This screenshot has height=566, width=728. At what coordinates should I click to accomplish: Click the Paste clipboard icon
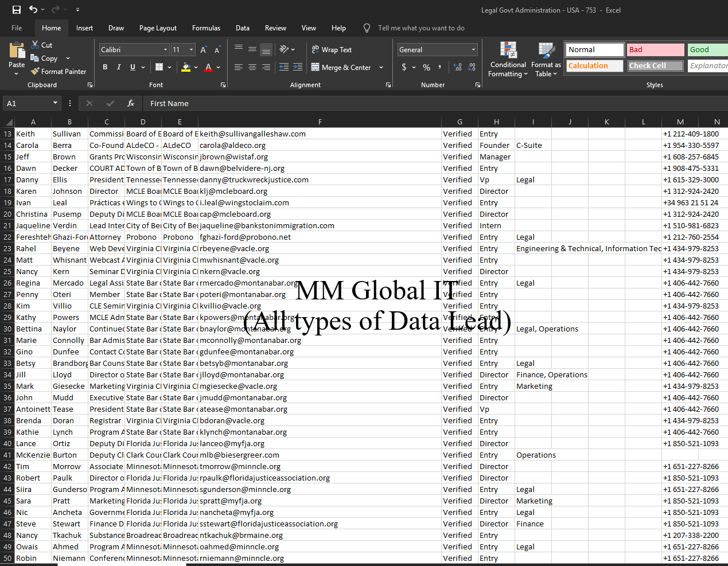(17, 50)
